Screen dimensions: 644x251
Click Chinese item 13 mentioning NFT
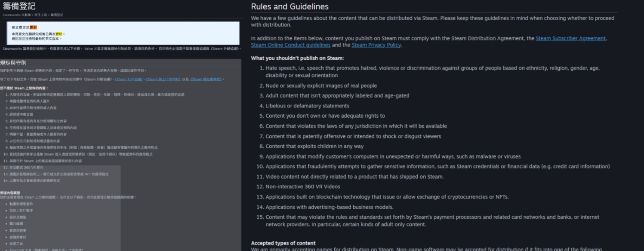tap(59, 174)
